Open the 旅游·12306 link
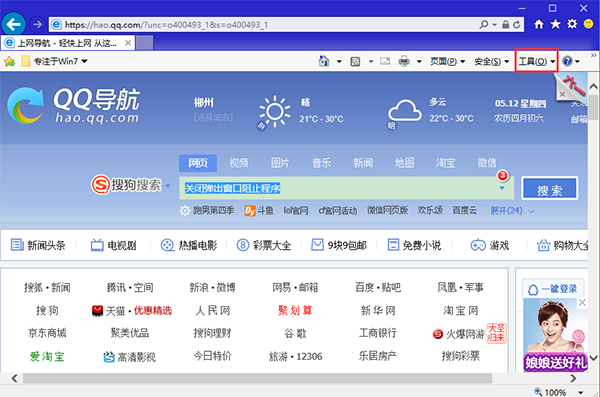This screenshot has height=397, width=600. pos(295,356)
